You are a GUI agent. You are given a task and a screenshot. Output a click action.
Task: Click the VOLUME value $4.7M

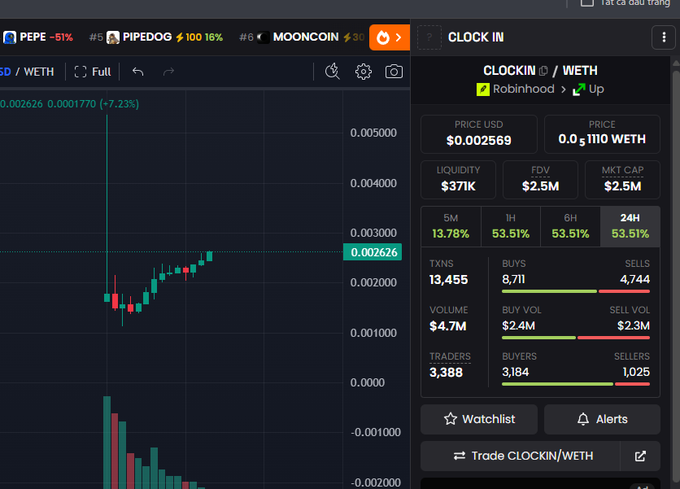pos(448,326)
